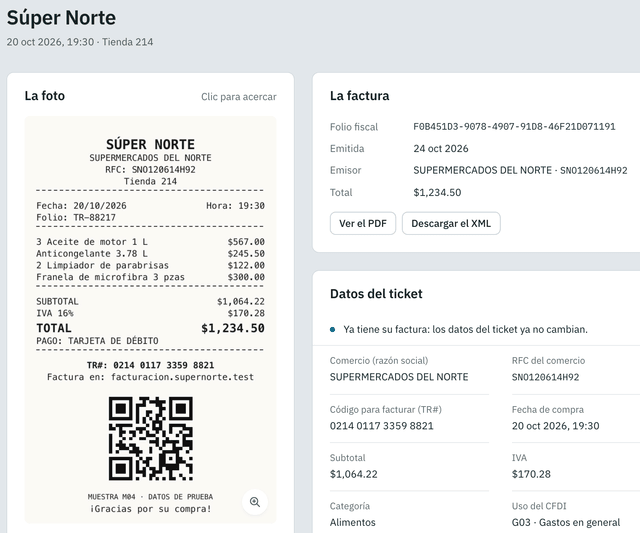Screen dimensions: 640x533
Task: Click the Subtotal field value $1,064.22
Action: [x=353, y=474]
